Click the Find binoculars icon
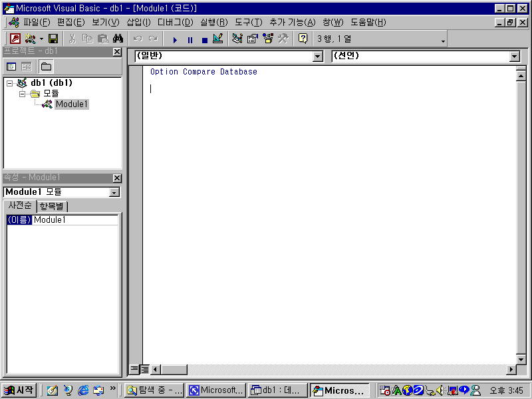Screen dimensions: 532x399 pos(118,39)
